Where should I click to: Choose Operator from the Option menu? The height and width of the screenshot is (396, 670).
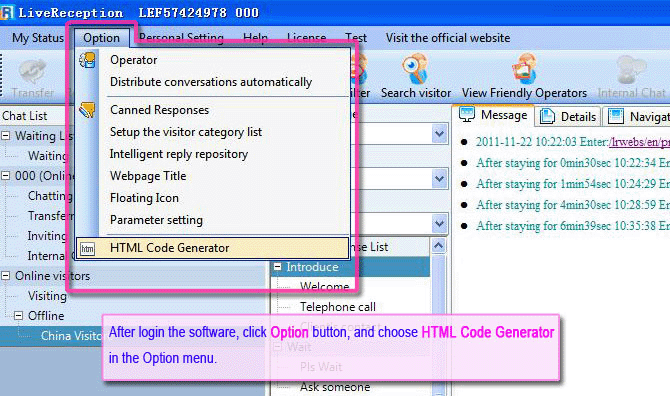pyautogui.click(x=133, y=60)
